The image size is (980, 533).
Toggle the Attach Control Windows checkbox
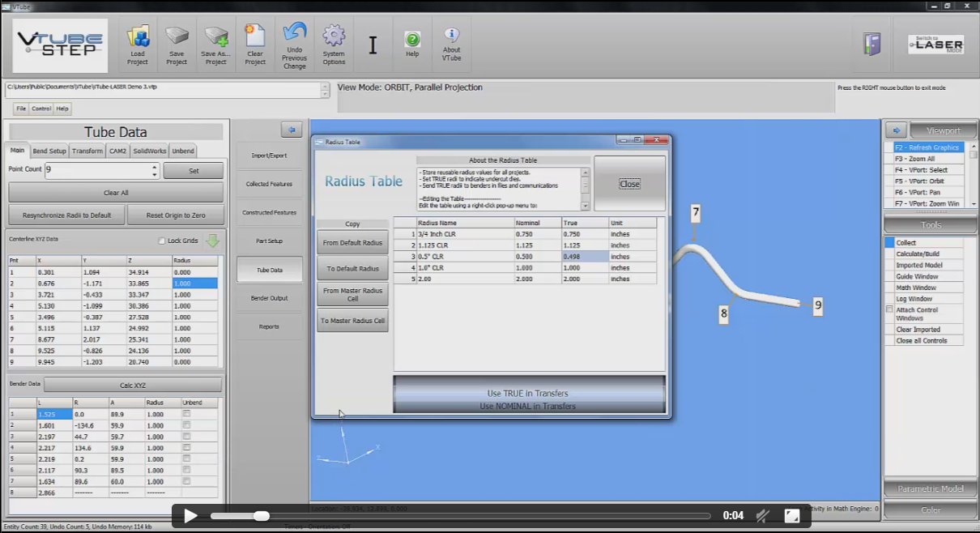889,309
